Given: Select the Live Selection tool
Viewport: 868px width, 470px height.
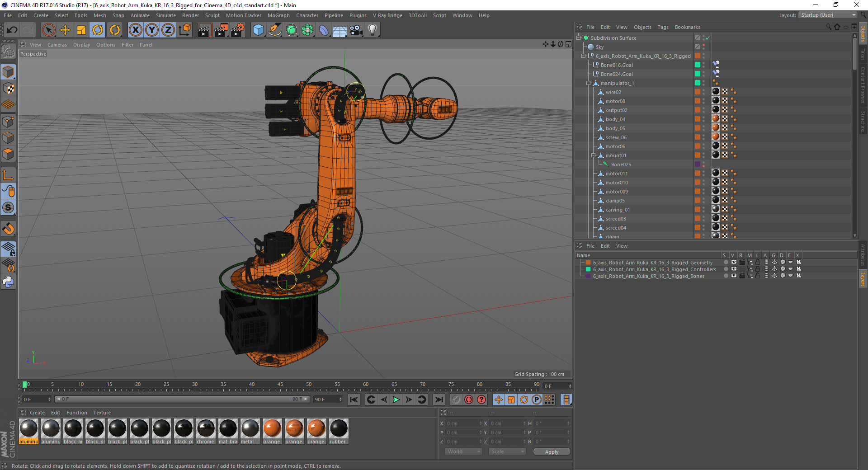Looking at the screenshot, I should click(48, 30).
